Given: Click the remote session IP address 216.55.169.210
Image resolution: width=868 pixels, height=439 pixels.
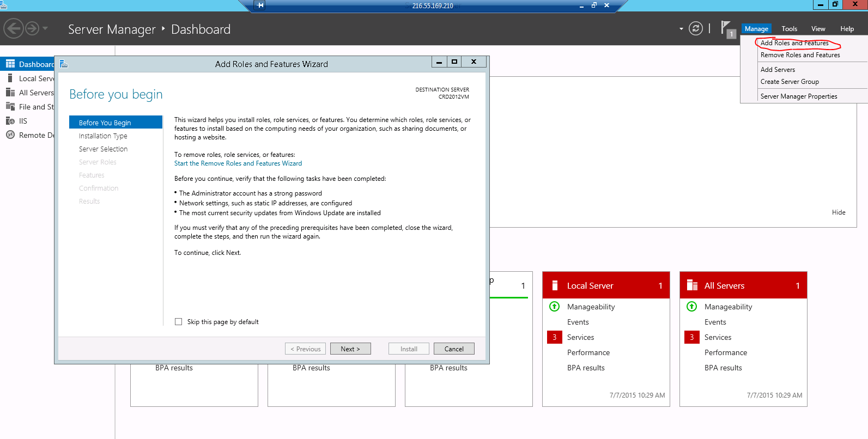Looking at the screenshot, I should point(433,6).
